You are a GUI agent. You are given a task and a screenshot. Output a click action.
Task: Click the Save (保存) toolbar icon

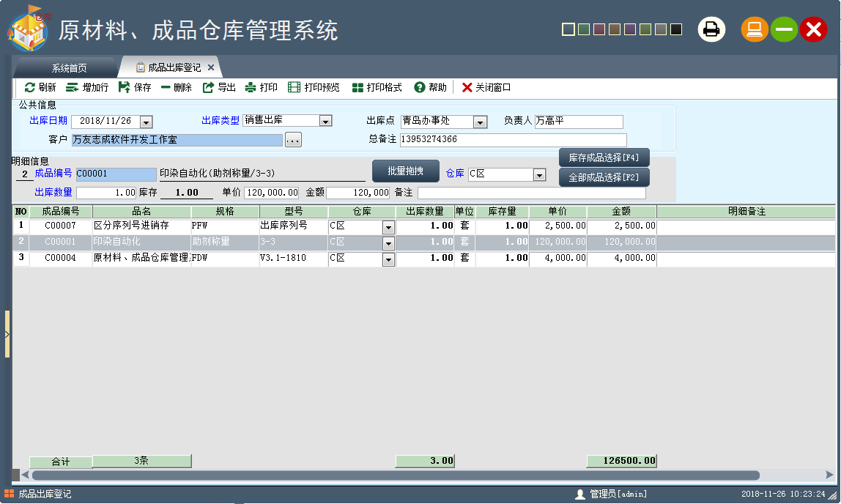(x=124, y=87)
